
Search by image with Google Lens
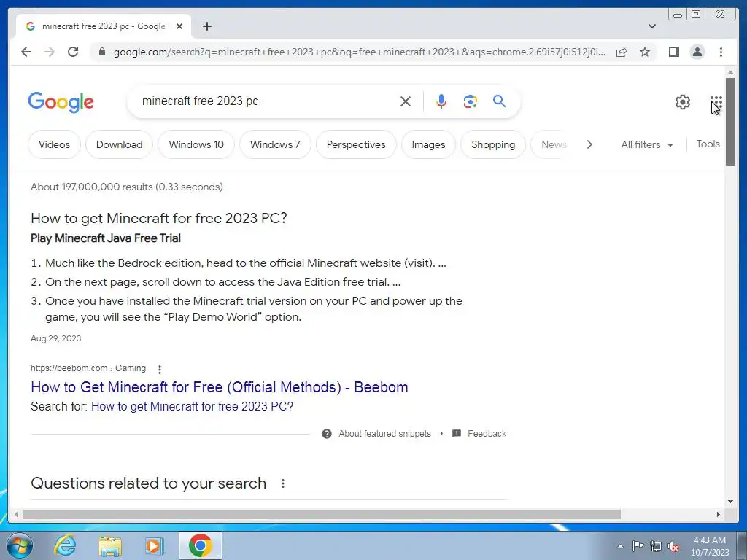pos(471,101)
